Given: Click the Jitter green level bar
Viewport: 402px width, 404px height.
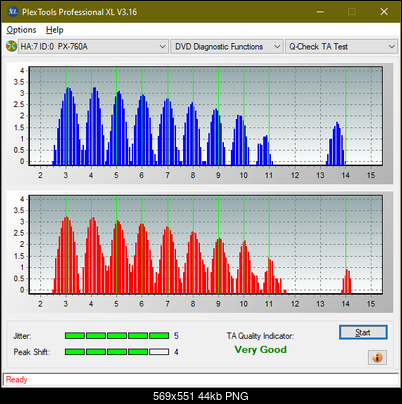Looking at the screenshot, I should pos(117,335).
